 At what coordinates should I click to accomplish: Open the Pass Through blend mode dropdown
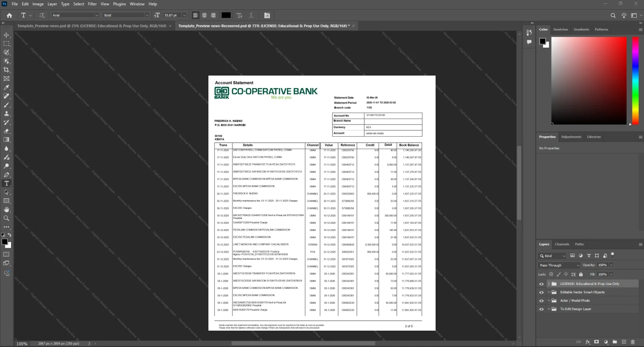coord(559,265)
